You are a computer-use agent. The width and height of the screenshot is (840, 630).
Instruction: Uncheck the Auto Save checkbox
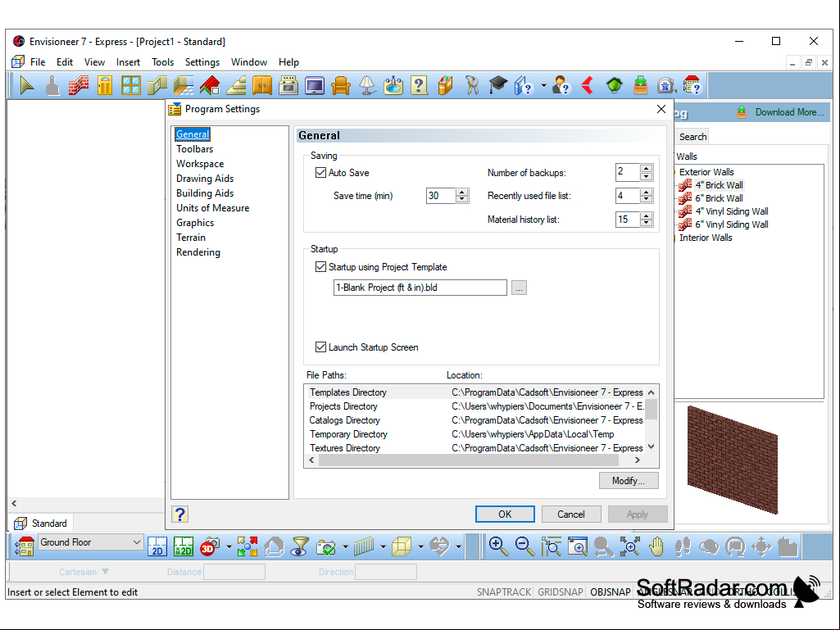coord(321,173)
